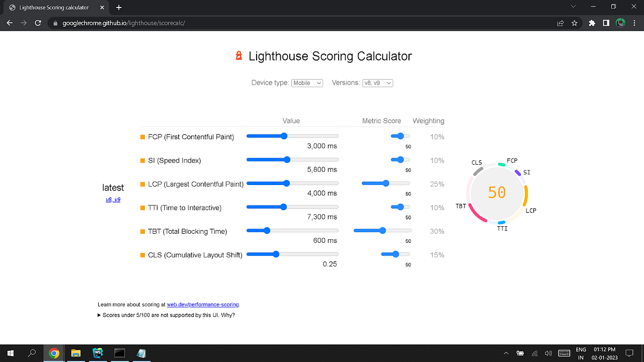Click the lighthouse logo beside the page title

(238, 56)
